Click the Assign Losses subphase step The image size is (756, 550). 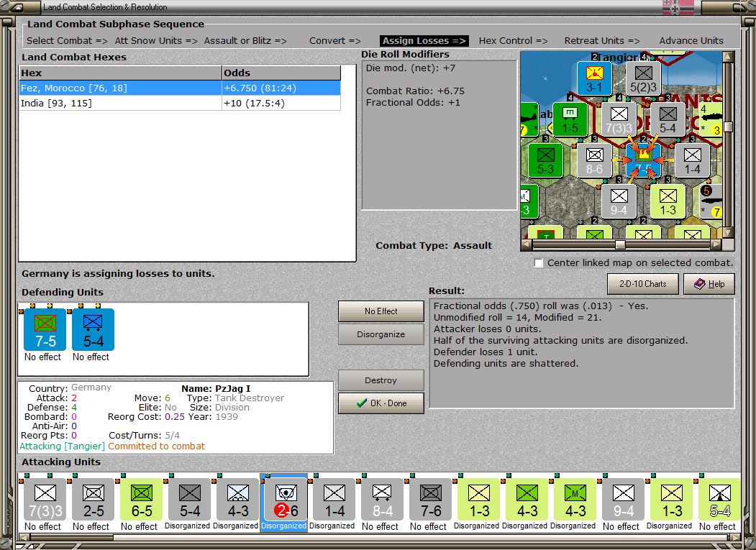click(x=424, y=41)
